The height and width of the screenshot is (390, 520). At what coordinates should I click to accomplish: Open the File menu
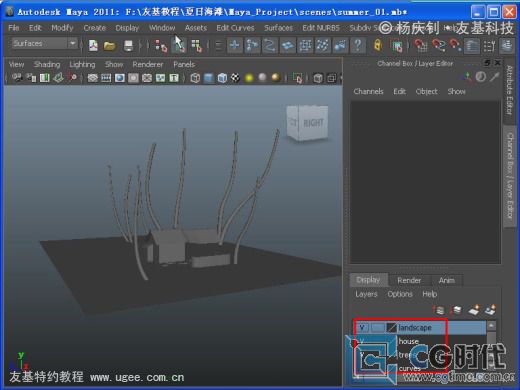14,28
